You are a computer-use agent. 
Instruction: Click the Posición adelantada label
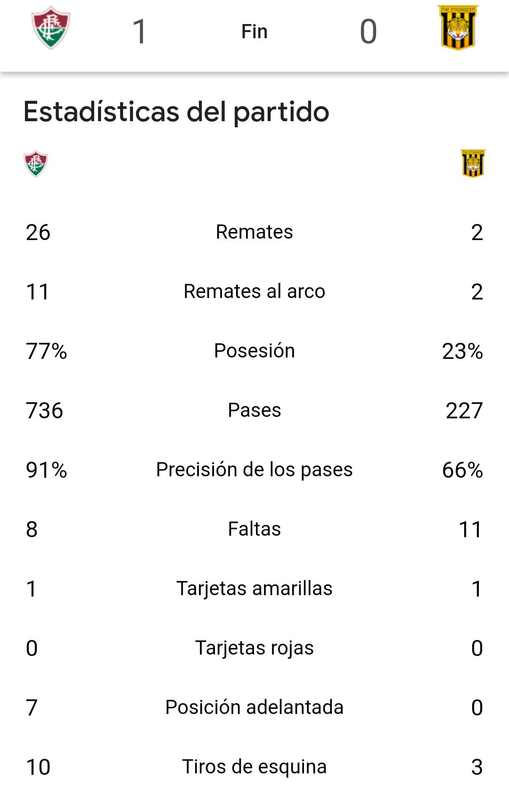point(254,707)
